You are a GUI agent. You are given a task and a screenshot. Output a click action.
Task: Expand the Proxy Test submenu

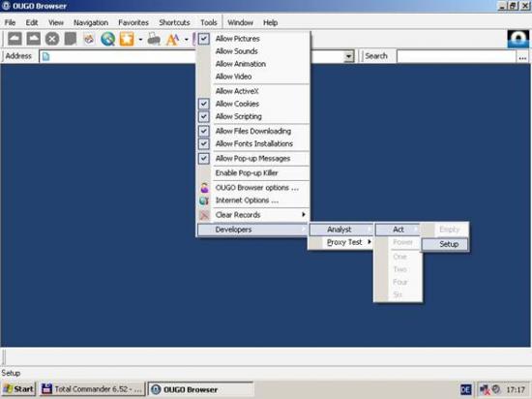(340, 242)
